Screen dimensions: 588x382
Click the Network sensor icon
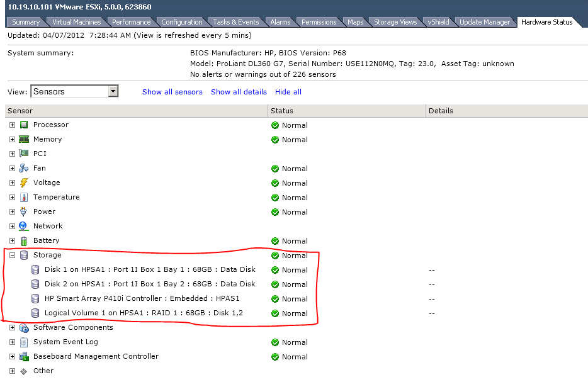tap(25, 226)
